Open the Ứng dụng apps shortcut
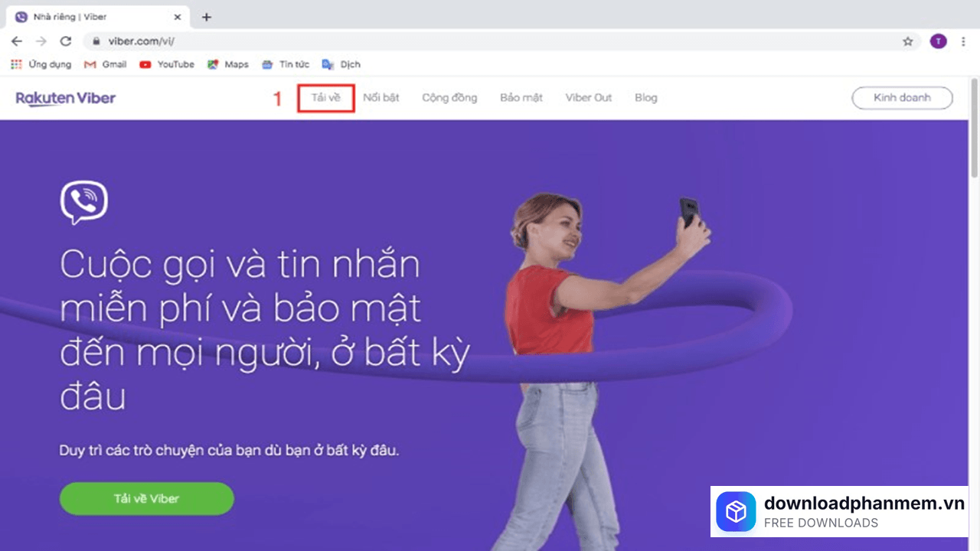 coord(41,64)
